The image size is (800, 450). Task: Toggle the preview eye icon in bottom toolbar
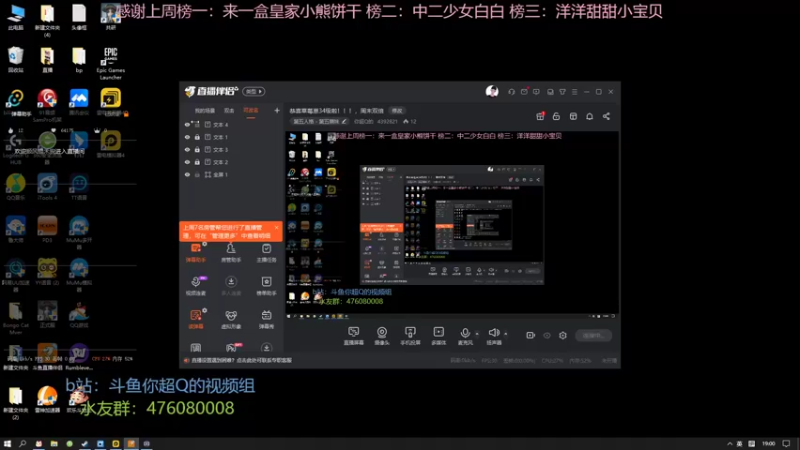pyautogui.click(x=547, y=335)
